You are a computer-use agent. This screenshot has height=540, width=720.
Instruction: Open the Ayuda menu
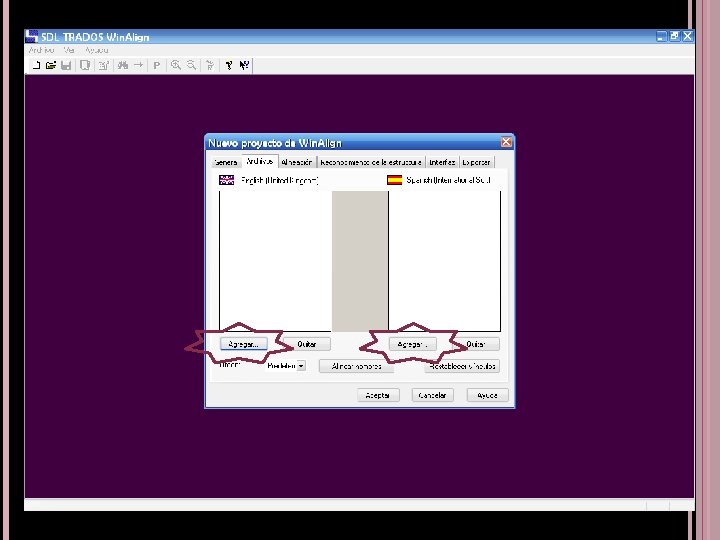click(96, 50)
